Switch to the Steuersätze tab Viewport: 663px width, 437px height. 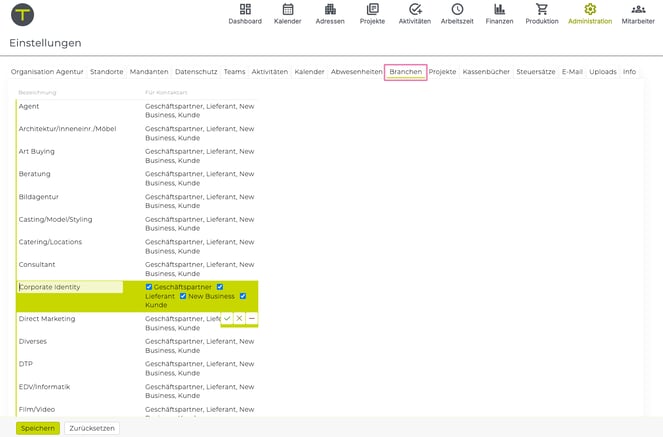tap(536, 72)
